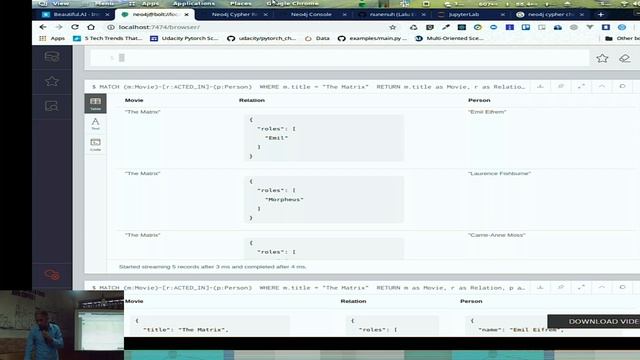
Task: Open 'Multi-Oriented Sce...' bookmark
Action: pyautogui.click(x=449, y=38)
